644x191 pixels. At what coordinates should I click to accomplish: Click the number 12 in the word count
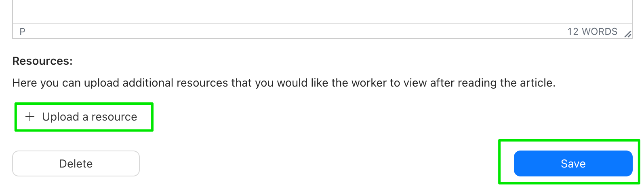tap(573, 32)
